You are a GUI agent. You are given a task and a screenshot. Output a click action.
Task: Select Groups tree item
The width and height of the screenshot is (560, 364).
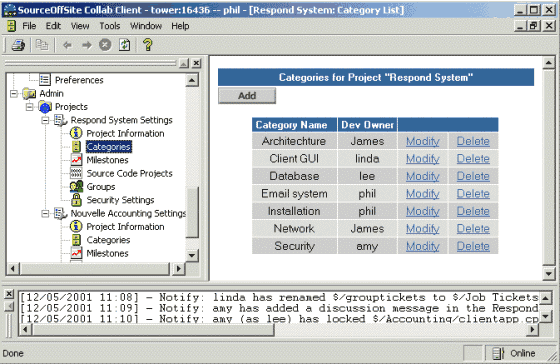pos(101,186)
